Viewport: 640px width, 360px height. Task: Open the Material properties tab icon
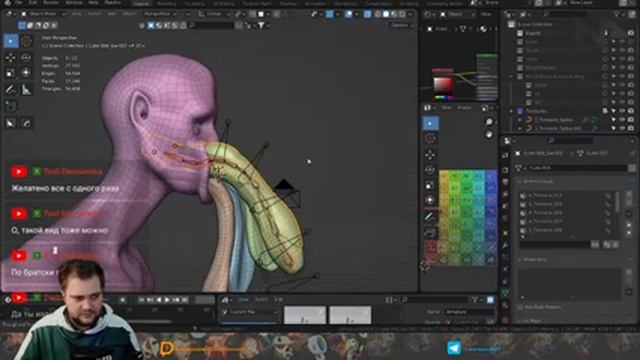pyautogui.click(x=506, y=305)
